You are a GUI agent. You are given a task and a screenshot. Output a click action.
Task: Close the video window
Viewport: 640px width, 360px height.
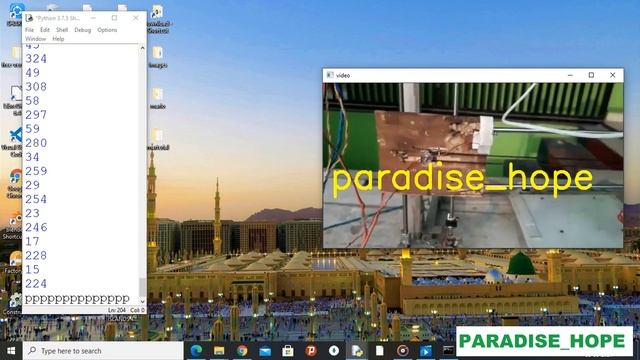click(613, 75)
